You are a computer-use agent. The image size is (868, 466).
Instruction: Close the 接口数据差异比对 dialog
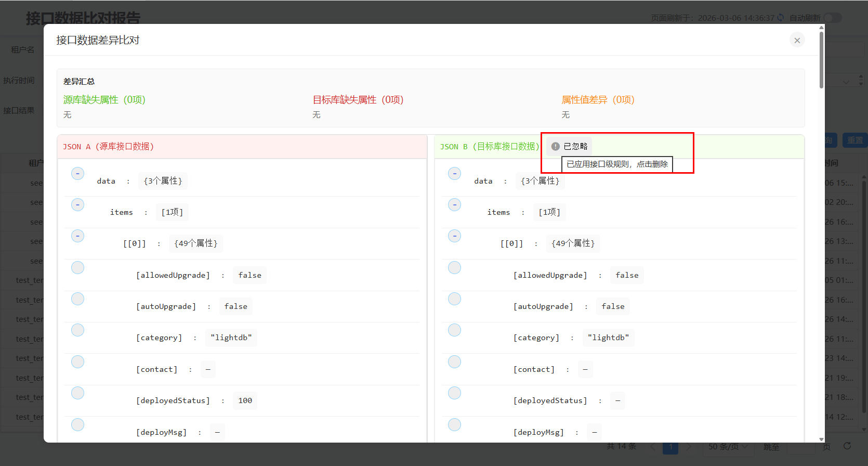point(797,40)
